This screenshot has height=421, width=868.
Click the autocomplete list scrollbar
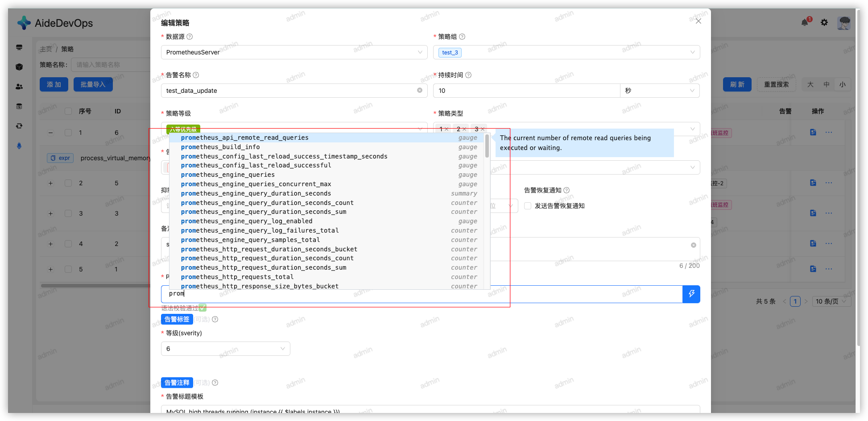tap(487, 146)
